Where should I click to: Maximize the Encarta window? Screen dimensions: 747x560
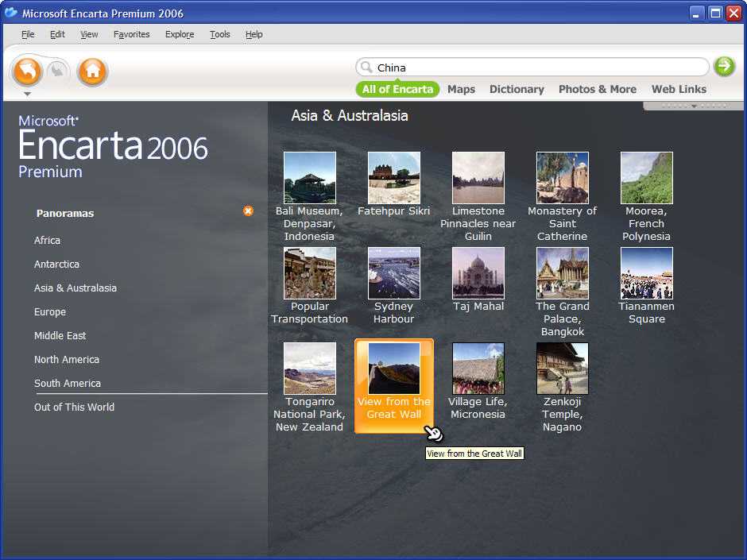[715, 14]
